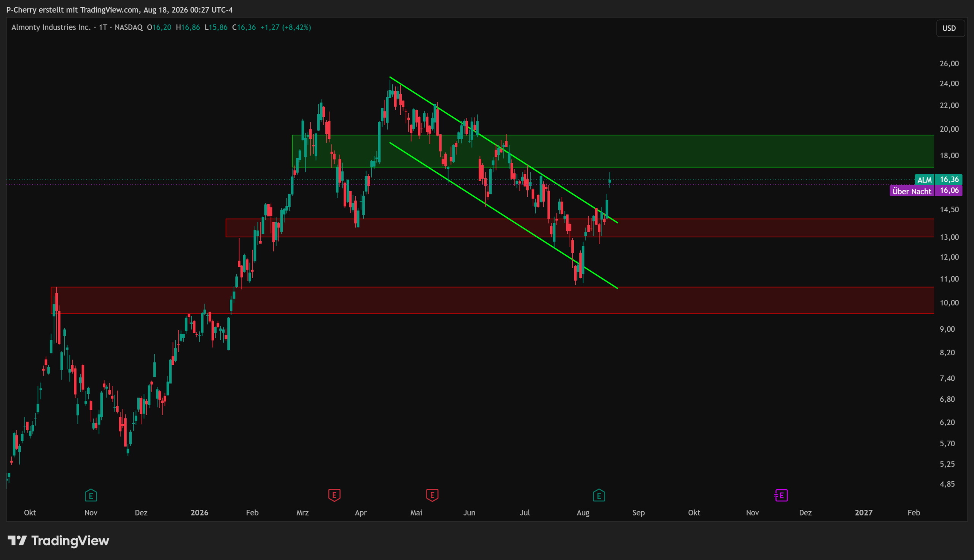This screenshot has width=974, height=560.
Task: Click the 5,70 price axis label
Action: 947,444
